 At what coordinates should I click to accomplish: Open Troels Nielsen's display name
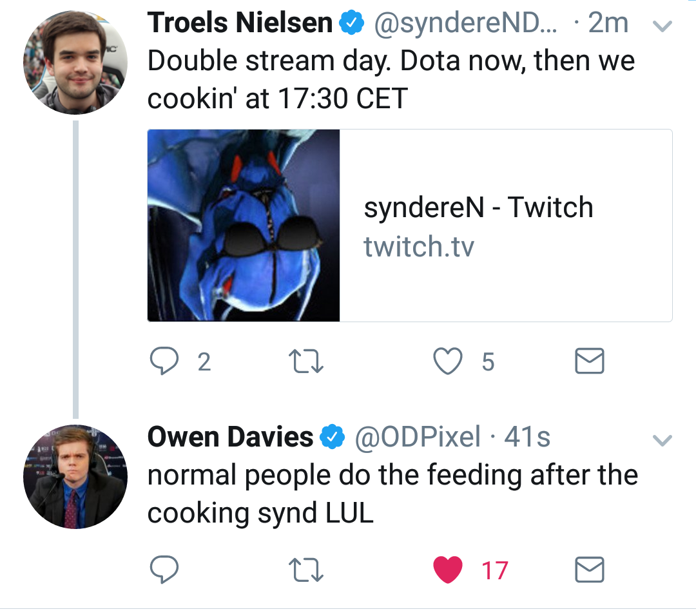240,24
